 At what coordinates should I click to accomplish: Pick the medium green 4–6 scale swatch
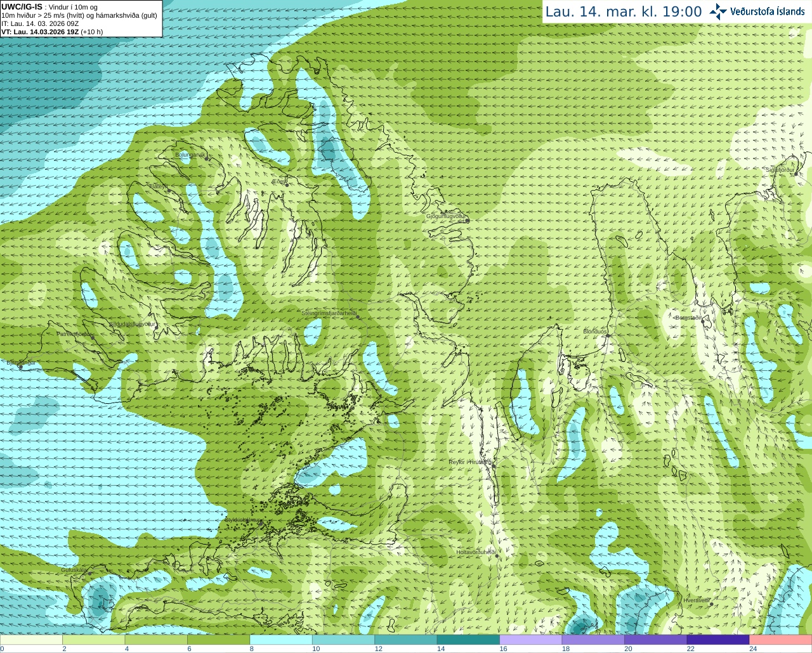[156, 640]
